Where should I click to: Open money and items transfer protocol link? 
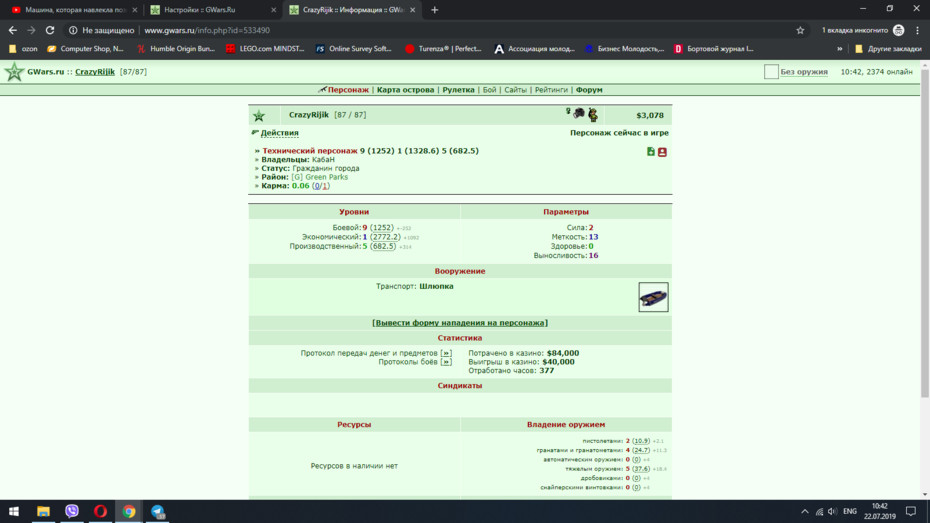click(x=446, y=353)
